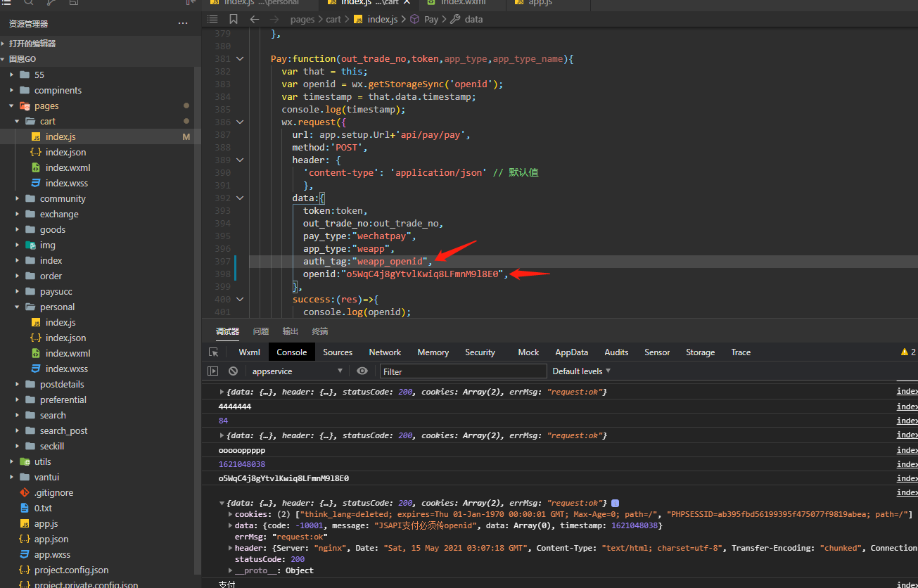Fold the data object at line 392
Viewport: 918px width, 588px height.
(240, 198)
